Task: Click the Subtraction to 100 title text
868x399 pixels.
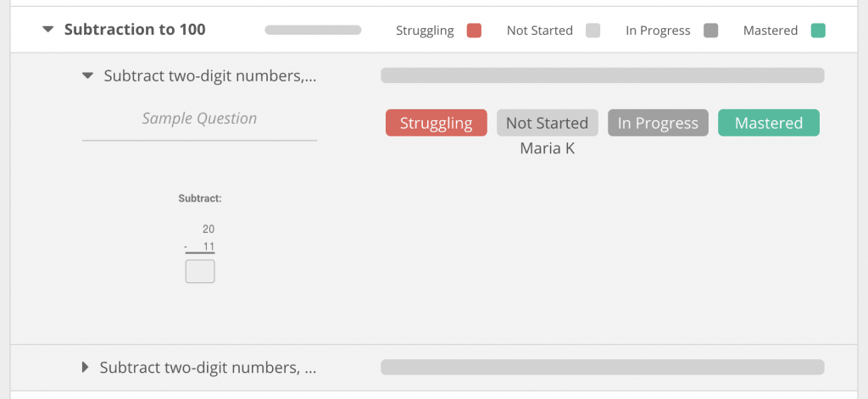Action: coord(135,30)
